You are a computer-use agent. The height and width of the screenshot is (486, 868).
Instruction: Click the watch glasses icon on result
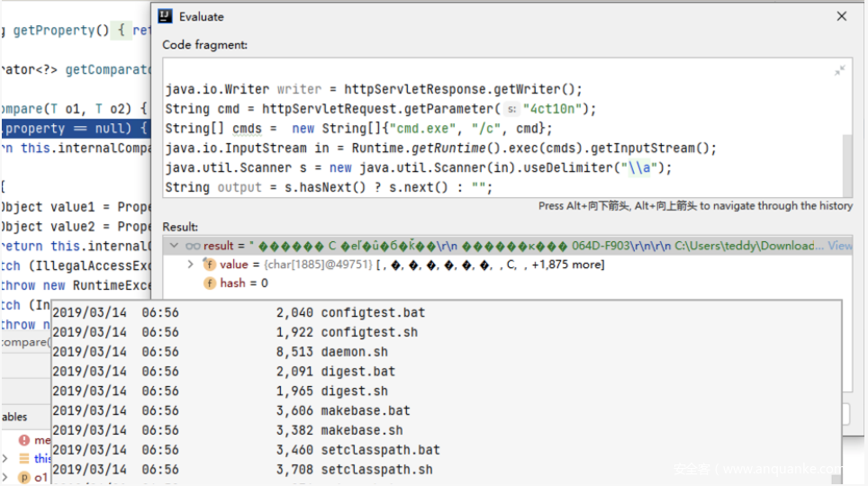[193, 246]
